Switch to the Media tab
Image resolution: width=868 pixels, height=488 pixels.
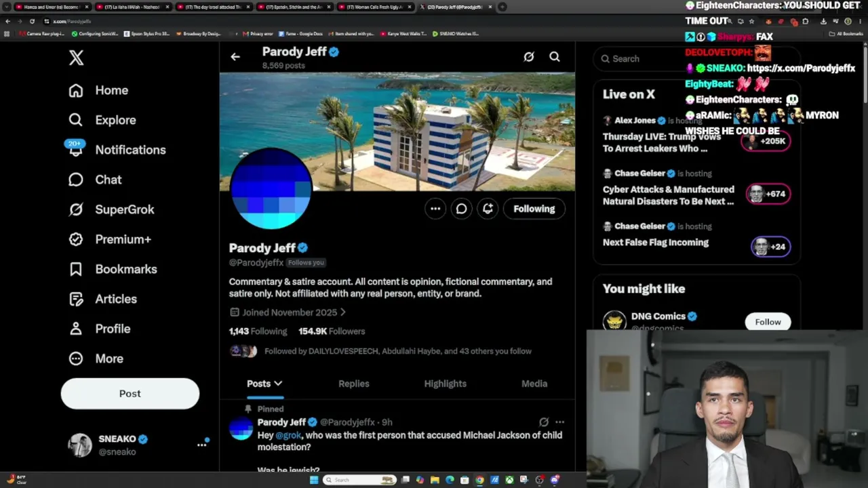534,384
